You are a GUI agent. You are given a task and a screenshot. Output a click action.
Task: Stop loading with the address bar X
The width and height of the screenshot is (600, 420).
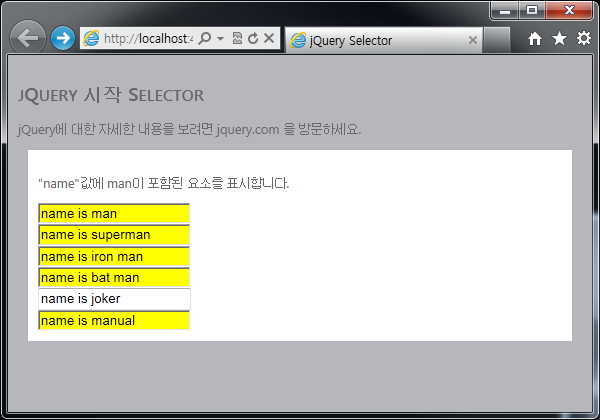pos(269,38)
